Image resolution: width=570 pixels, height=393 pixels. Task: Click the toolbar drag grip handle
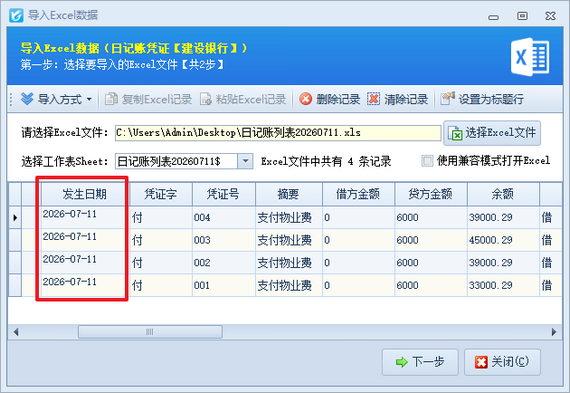point(11,99)
